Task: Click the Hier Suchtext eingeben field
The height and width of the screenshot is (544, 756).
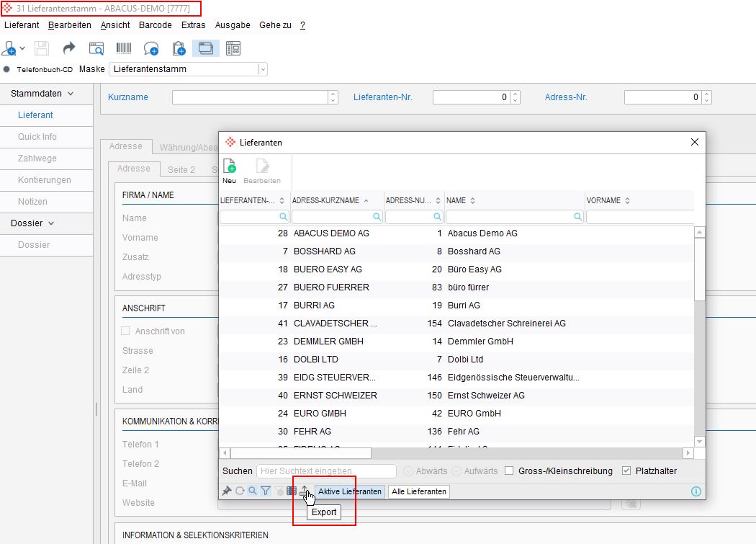Action: pos(326,471)
